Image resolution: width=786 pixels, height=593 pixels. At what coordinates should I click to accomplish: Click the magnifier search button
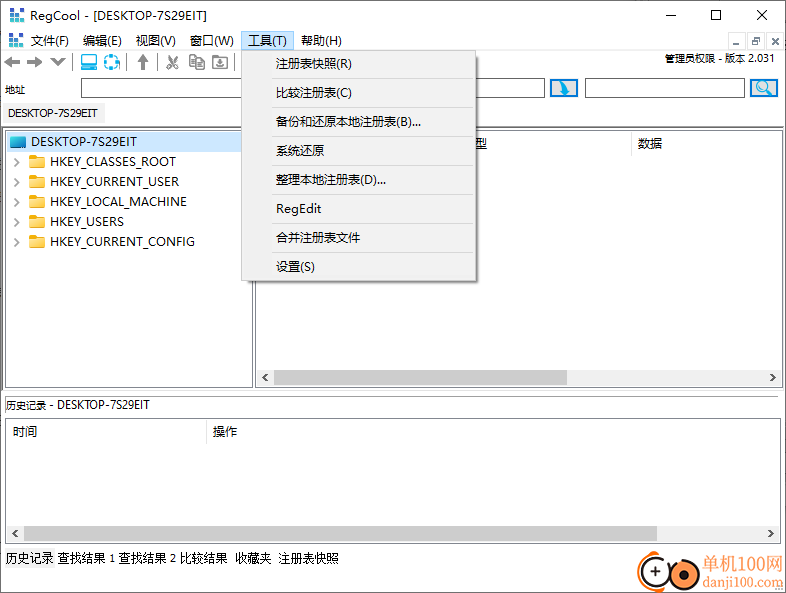tap(763, 88)
